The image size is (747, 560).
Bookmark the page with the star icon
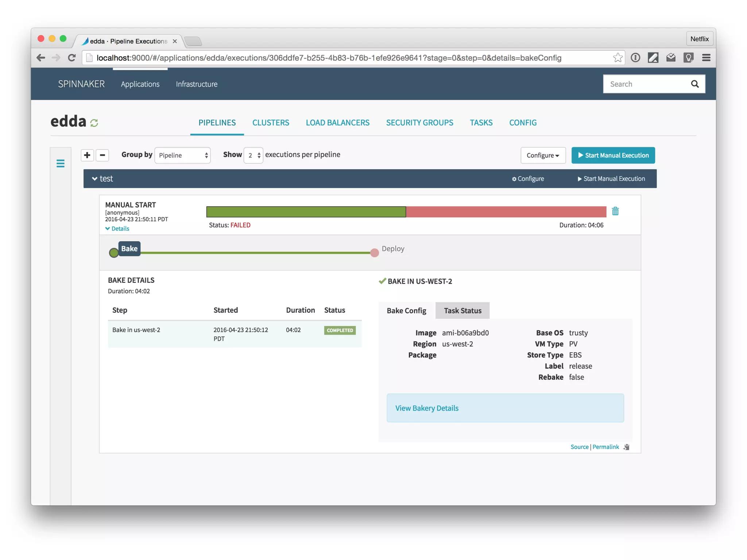pos(618,58)
